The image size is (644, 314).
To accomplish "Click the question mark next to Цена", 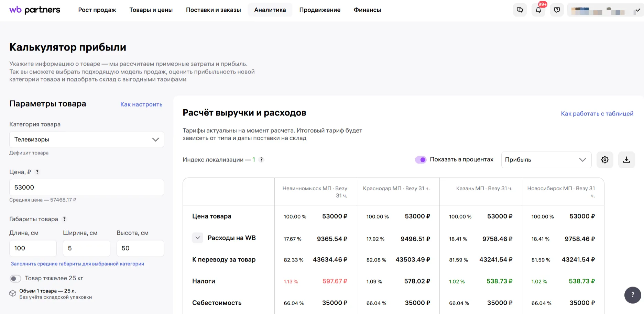I will [x=37, y=172].
